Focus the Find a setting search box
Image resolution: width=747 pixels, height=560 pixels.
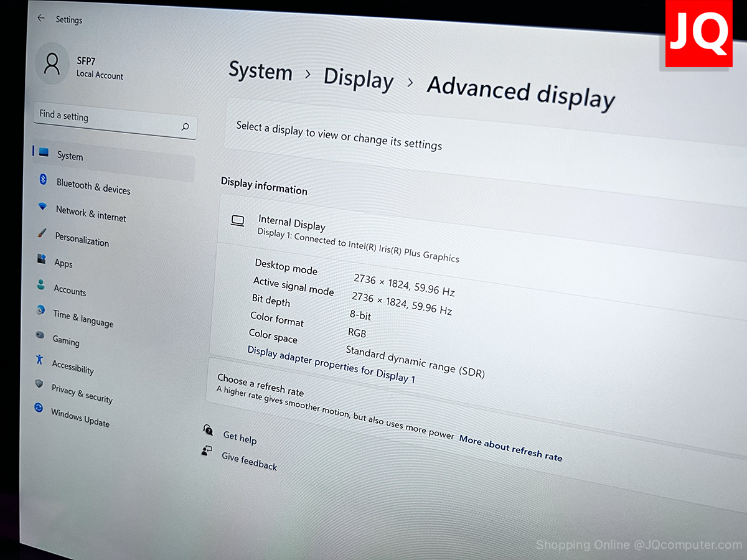(115, 121)
